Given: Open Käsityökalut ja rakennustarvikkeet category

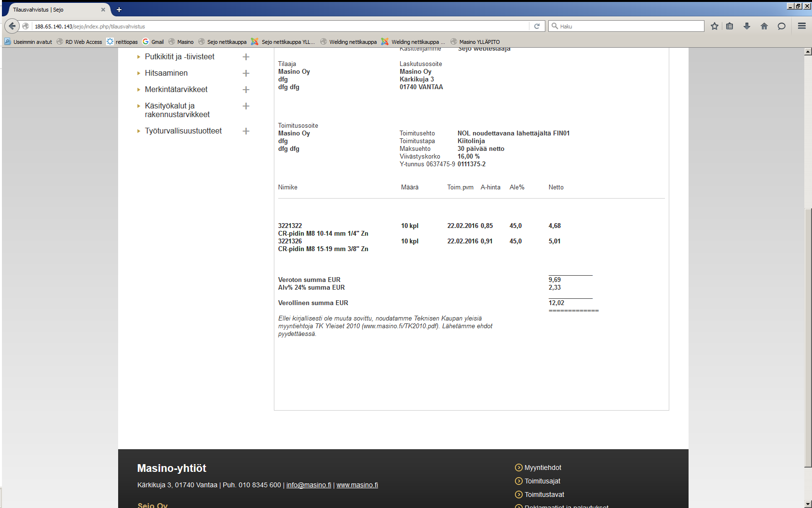Looking at the screenshot, I should [177, 110].
